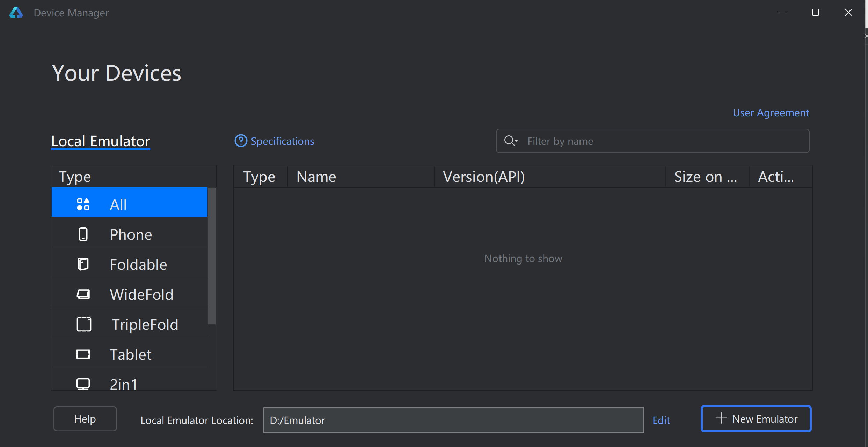
Task: Click the type list scrollbar thumb
Action: [212, 255]
